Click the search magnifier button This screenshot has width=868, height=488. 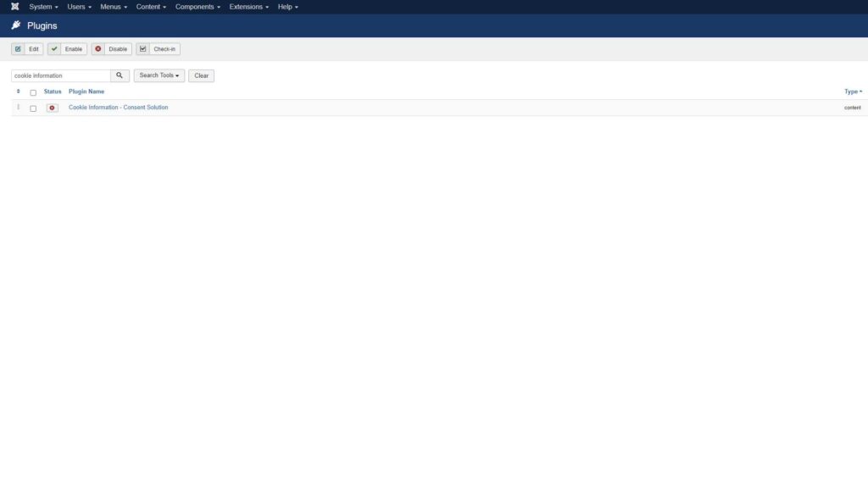click(x=120, y=75)
